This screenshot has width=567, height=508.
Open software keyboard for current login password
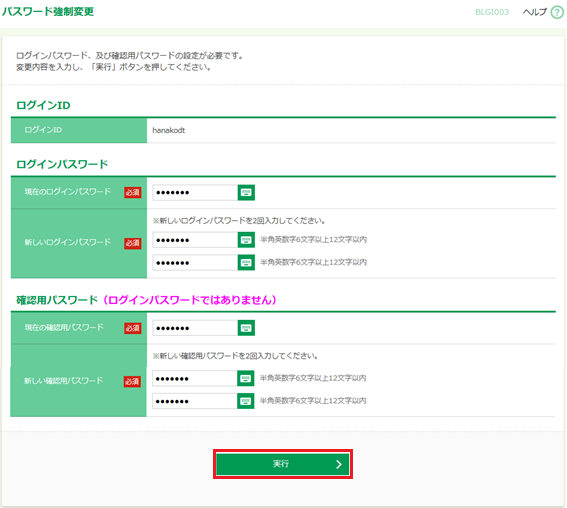pyautogui.click(x=246, y=192)
